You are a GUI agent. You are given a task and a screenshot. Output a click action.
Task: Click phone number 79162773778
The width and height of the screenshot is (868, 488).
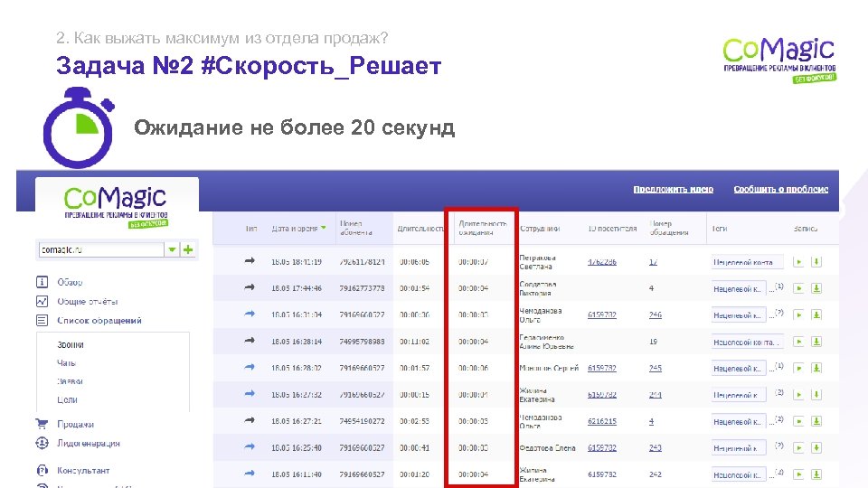click(362, 288)
